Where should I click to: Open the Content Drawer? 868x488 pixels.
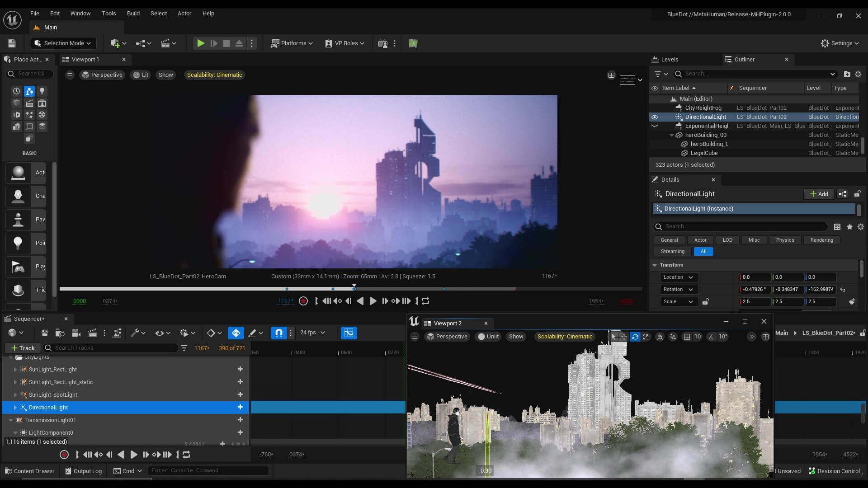click(x=29, y=471)
